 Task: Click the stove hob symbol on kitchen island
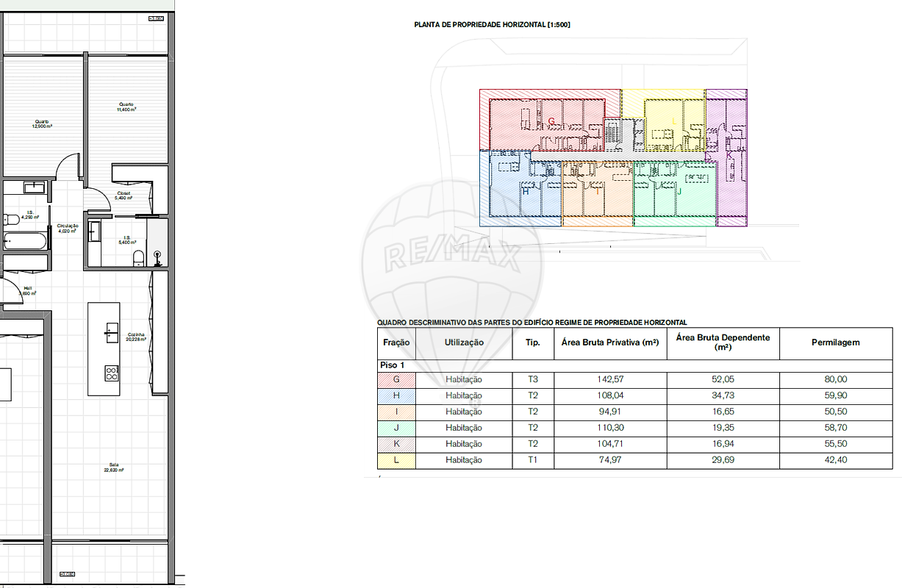coord(112,373)
